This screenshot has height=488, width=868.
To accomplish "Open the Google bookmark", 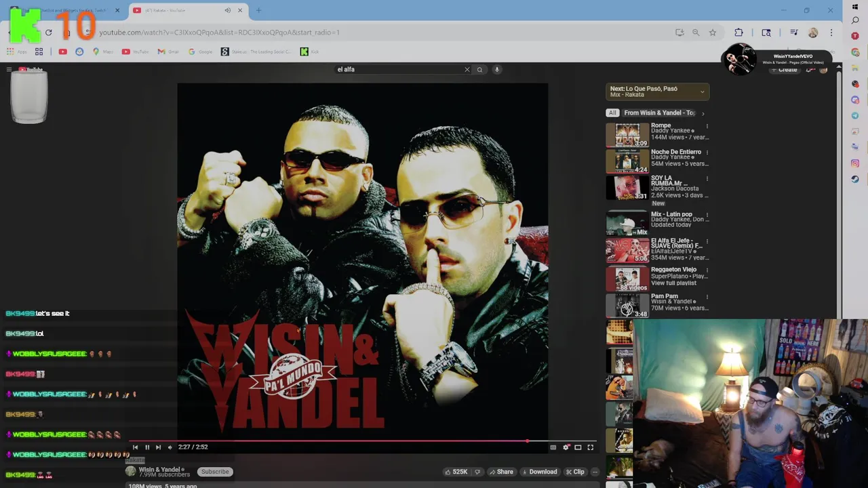I will tap(201, 52).
